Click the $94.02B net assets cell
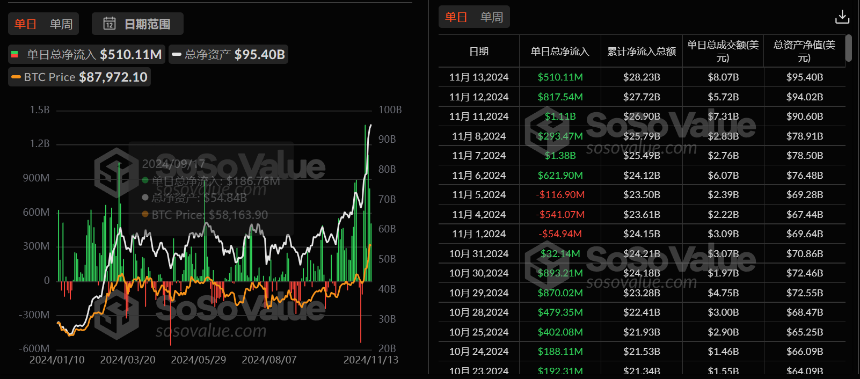 (805, 97)
